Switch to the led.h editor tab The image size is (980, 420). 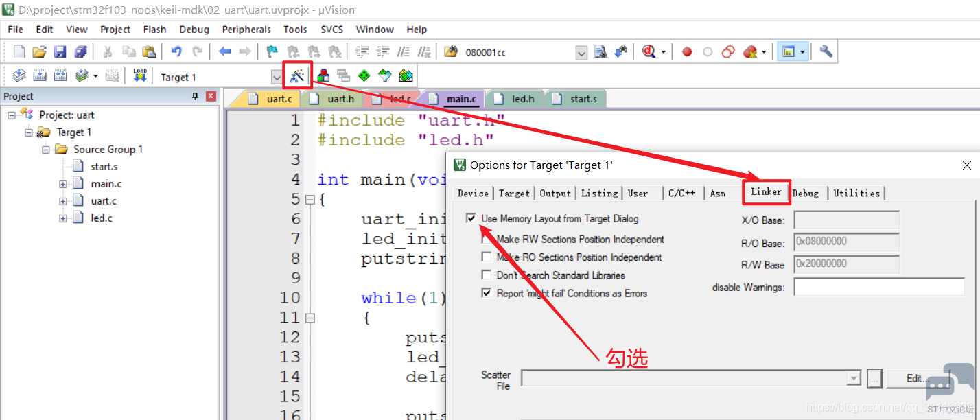tap(516, 99)
